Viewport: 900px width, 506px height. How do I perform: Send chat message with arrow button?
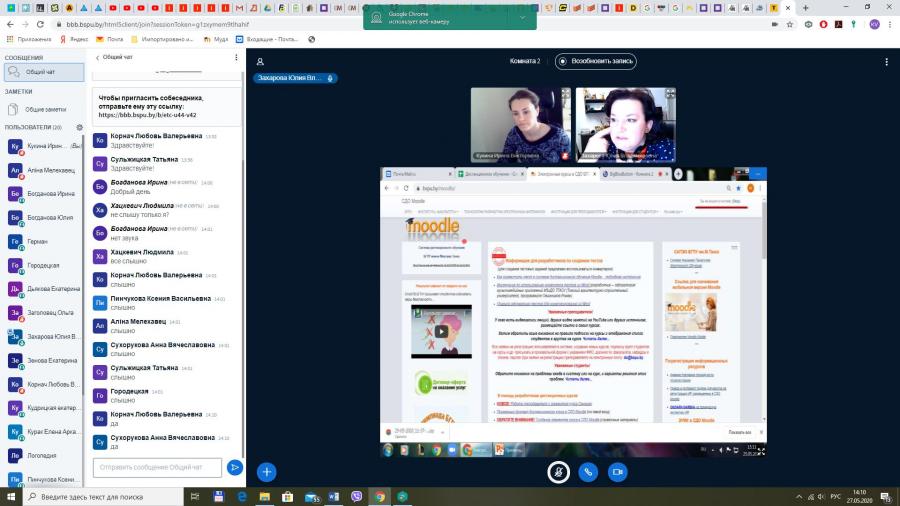pyautogui.click(x=234, y=468)
